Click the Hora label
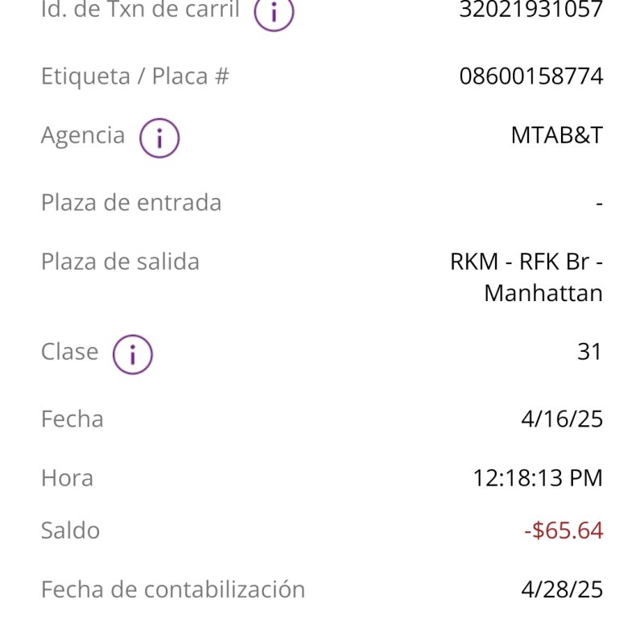 [68, 478]
